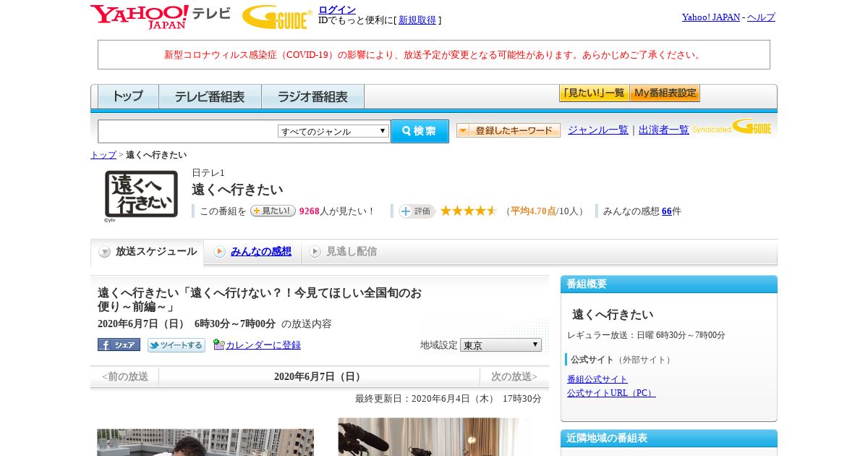Go to 次の放送>
868x456 pixels.
tap(514, 376)
